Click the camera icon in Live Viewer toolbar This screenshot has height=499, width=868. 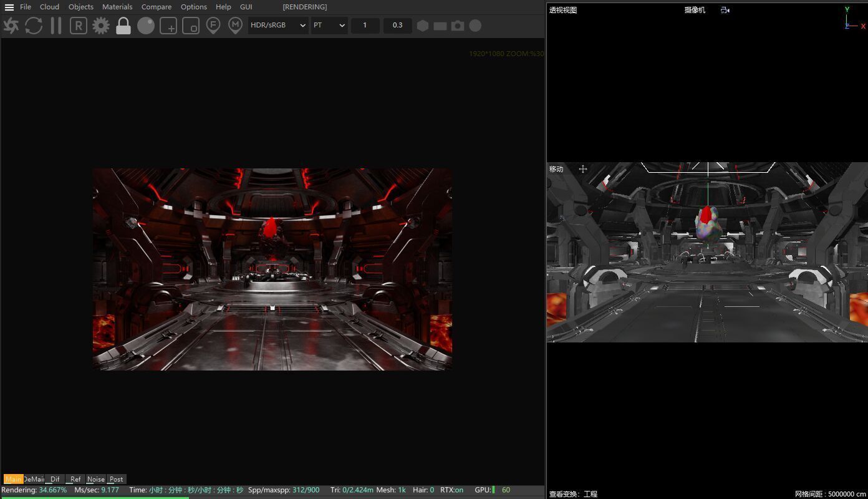point(458,26)
